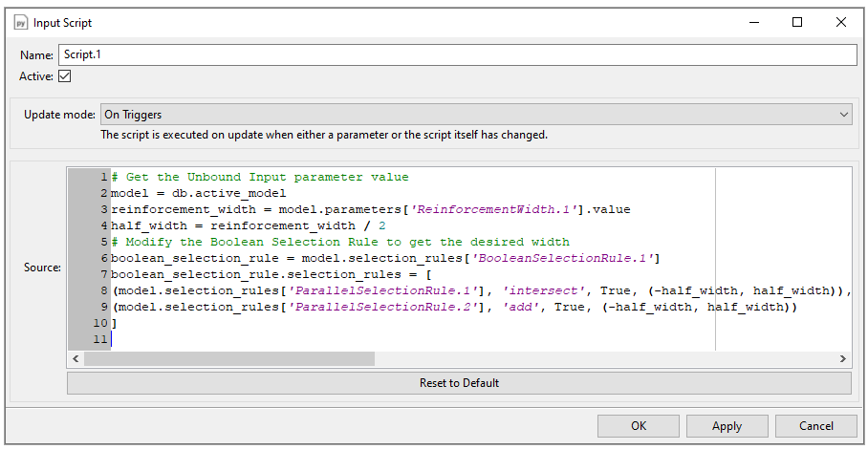868x450 pixels.
Task: Open the Update mode dropdown
Action: tap(475, 115)
